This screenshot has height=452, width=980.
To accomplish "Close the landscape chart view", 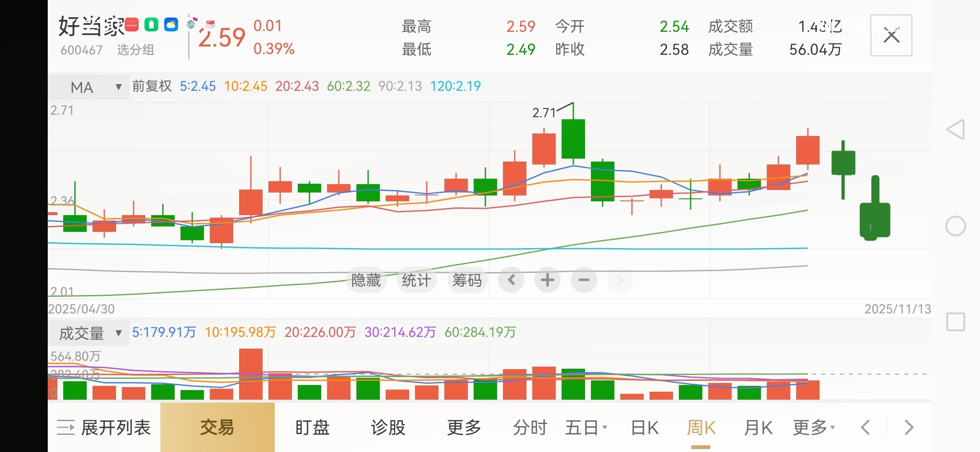I will click(891, 36).
